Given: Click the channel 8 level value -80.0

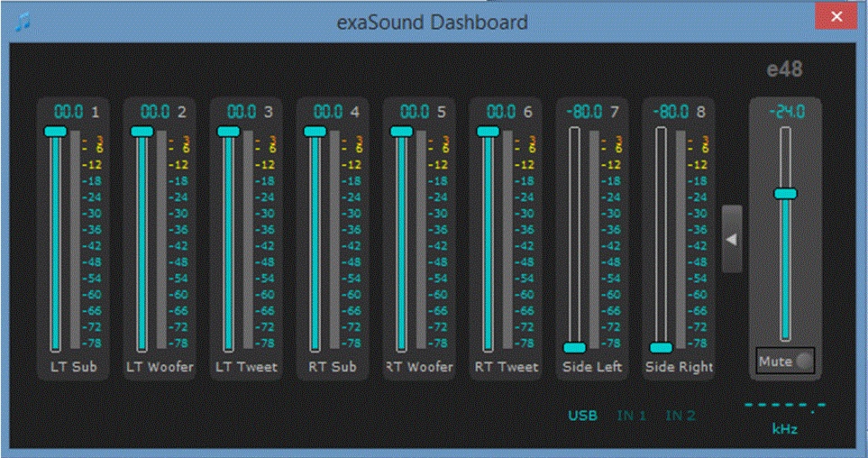Looking at the screenshot, I should [671, 112].
